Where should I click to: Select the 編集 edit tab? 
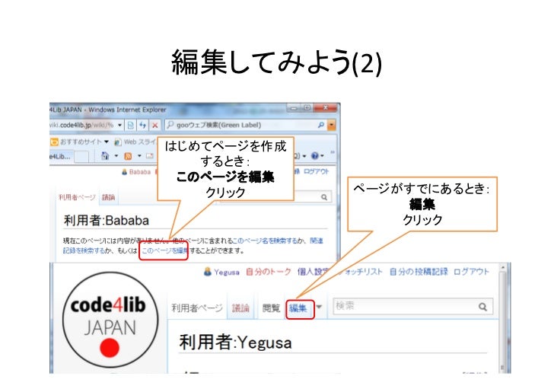[298, 308]
